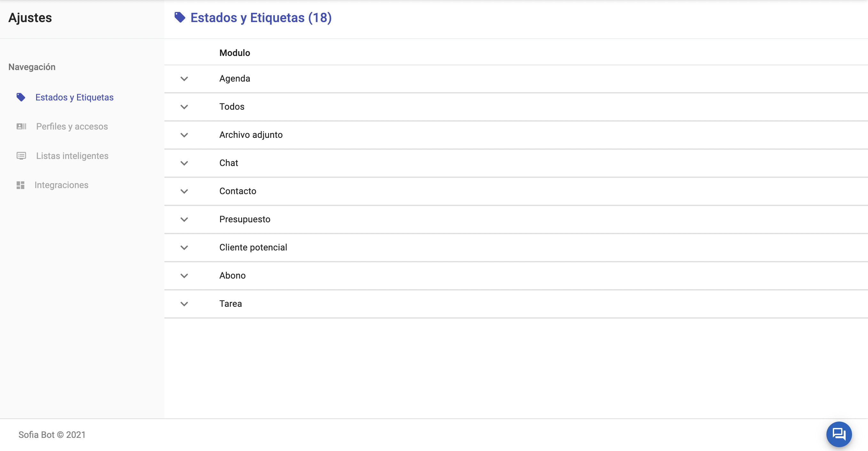Click the Integraciones grid icon

tap(20, 185)
